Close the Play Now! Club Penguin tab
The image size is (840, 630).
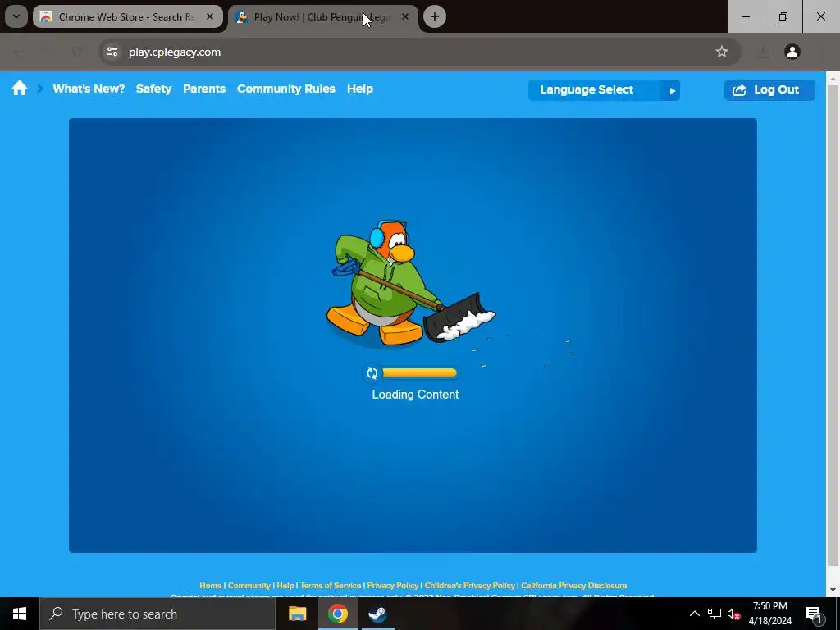[x=405, y=16]
